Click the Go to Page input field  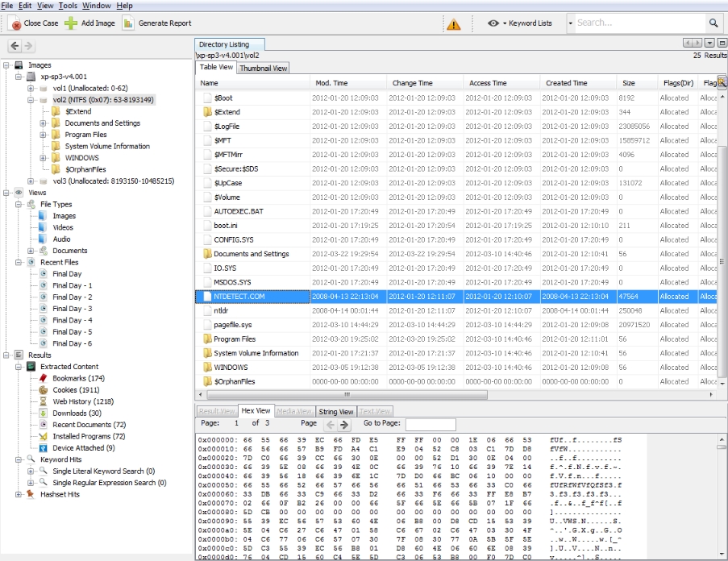pos(430,424)
